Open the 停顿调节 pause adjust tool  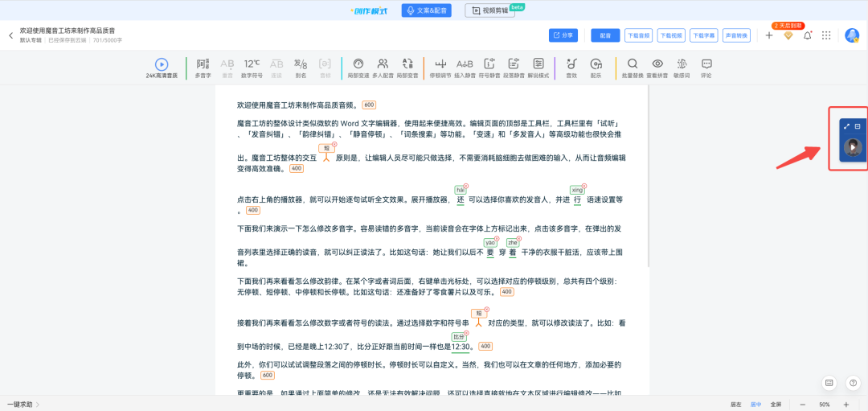click(440, 68)
